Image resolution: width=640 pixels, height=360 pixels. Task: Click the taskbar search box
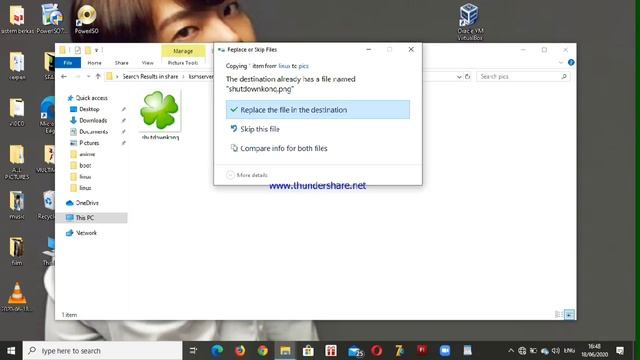click(x=102, y=351)
